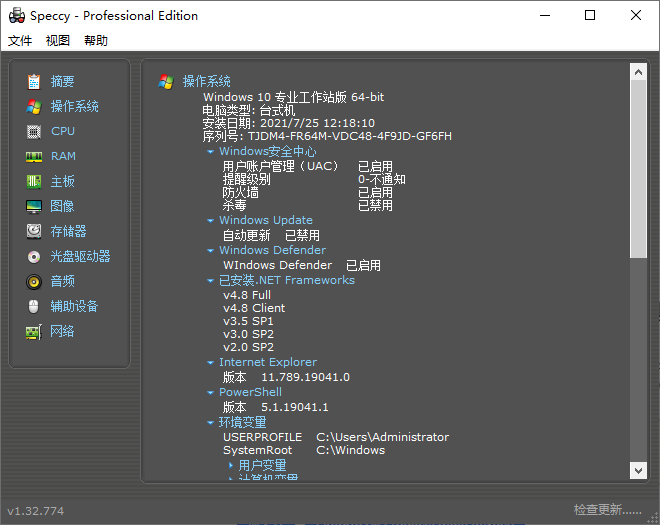660x525 pixels.
Task: Go to the 图像 section
Action: [x=62, y=206]
